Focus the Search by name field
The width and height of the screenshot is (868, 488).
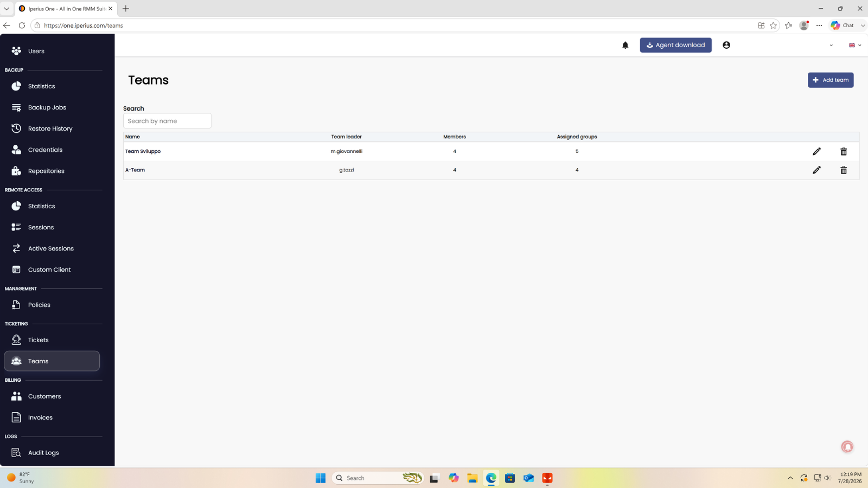[x=167, y=121]
